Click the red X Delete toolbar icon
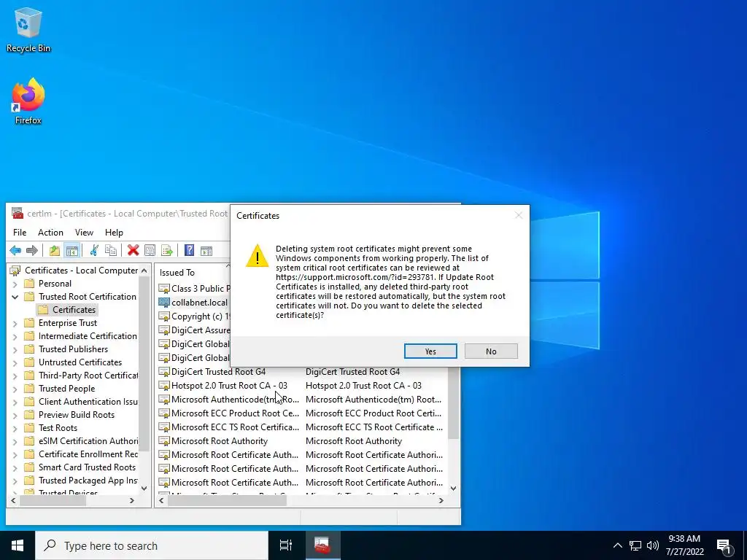Screen dimensions: 747x560 click(x=133, y=251)
